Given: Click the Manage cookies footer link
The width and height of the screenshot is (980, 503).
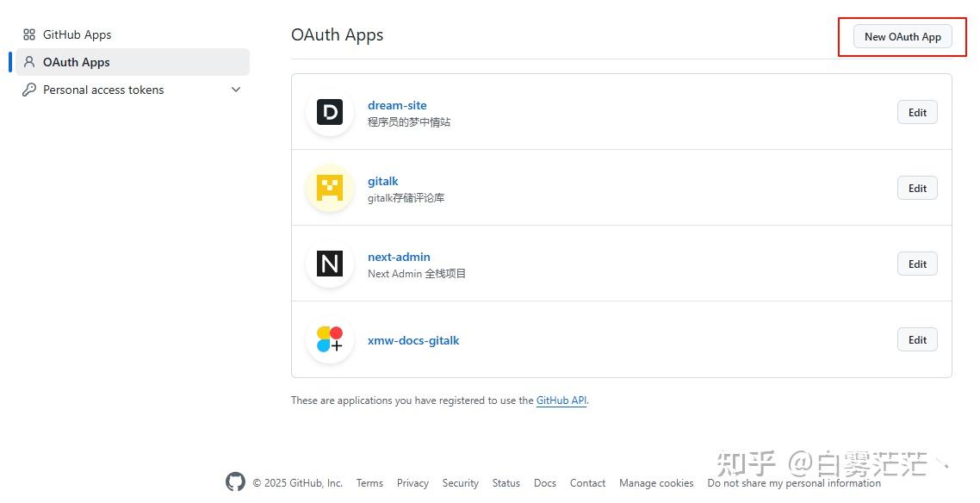Looking at the screenshot, I should 656,483.
